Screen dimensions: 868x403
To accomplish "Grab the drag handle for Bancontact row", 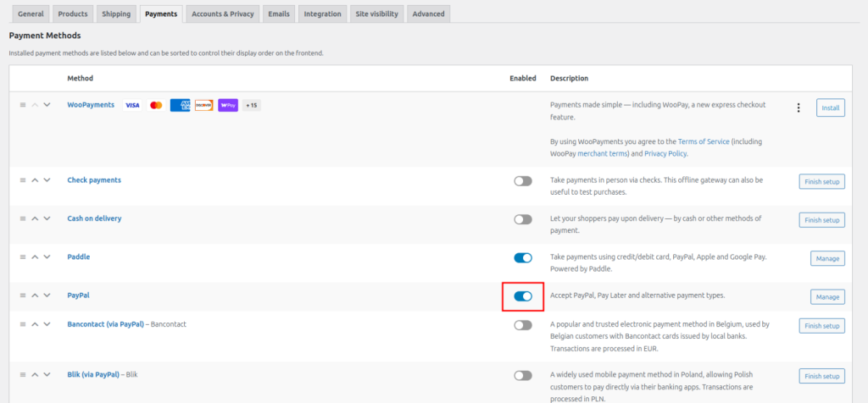I will (x=23, y=324).
